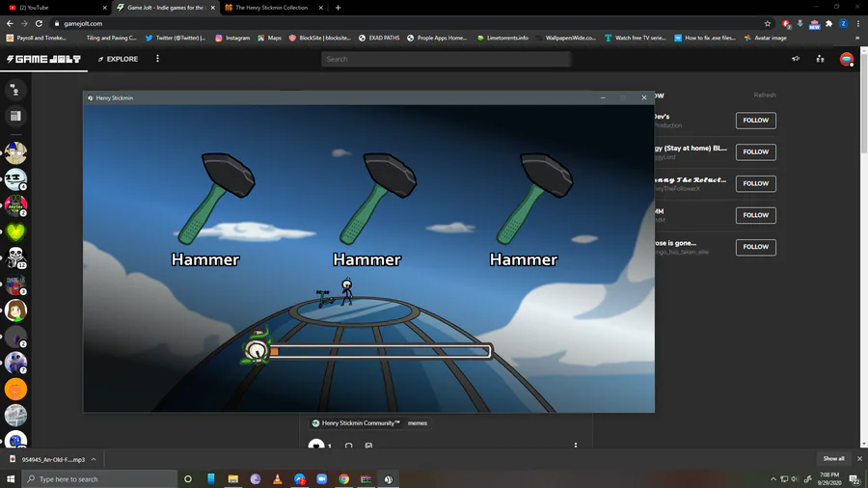Open the Chrome profile avatar
This screenshot has height=488, width=868.
pos(843,23)
